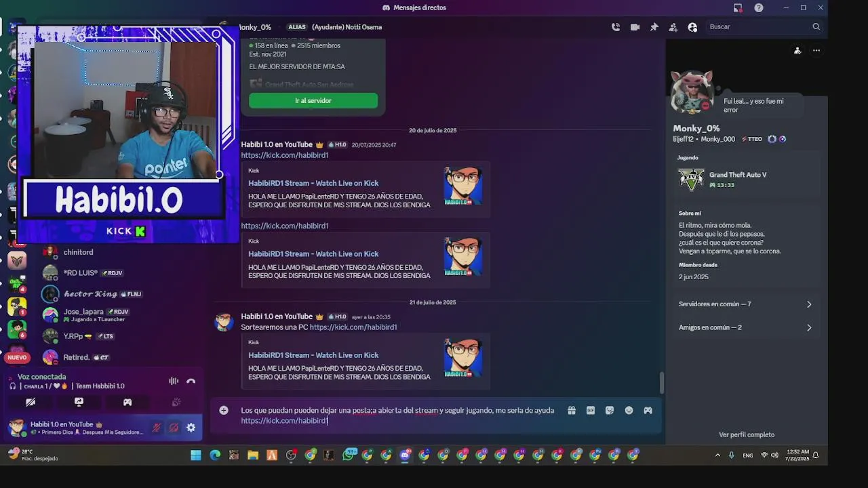Open weather widget showing 28°C

click(33, 455)
